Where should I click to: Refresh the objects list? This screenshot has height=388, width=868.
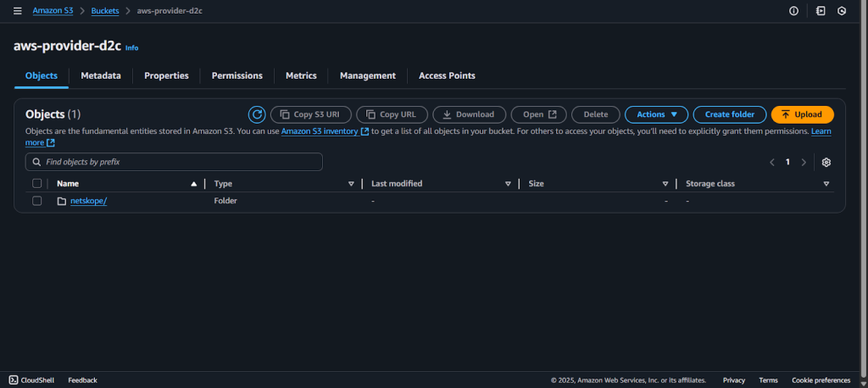click(257, 114)
